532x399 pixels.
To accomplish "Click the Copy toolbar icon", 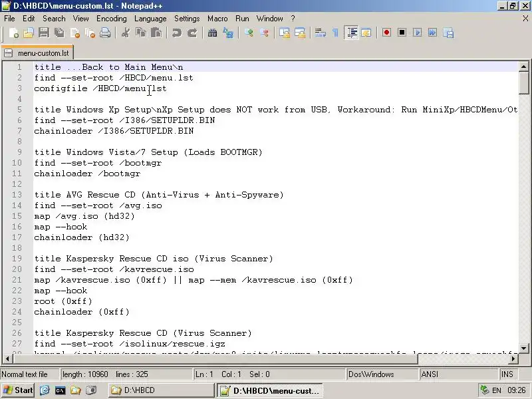I will click(x=141, y=33).
